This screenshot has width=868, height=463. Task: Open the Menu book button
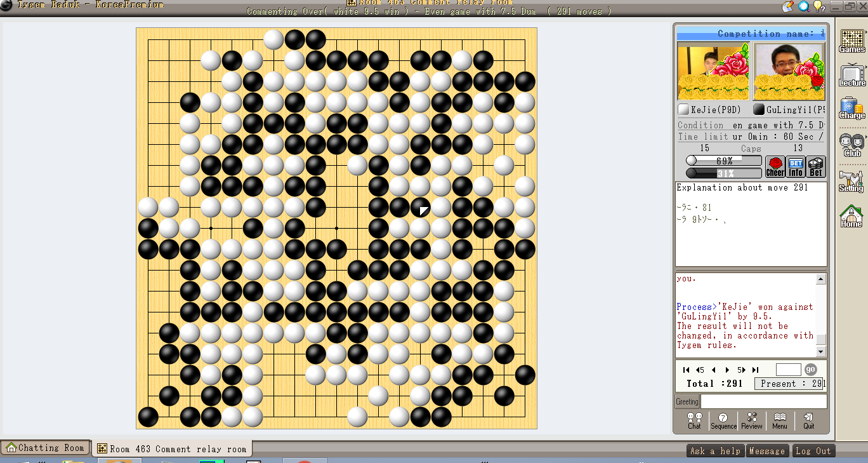pos(780,421)
